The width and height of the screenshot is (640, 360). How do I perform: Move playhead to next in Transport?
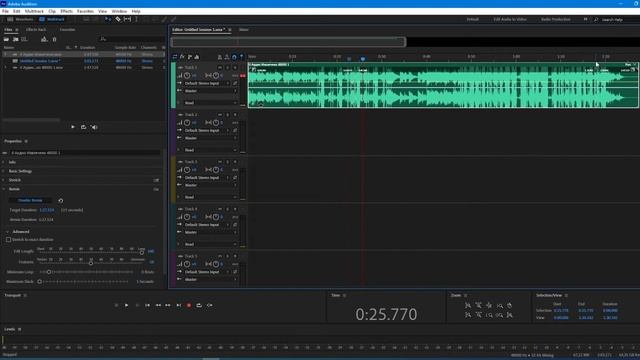[178, 305]
